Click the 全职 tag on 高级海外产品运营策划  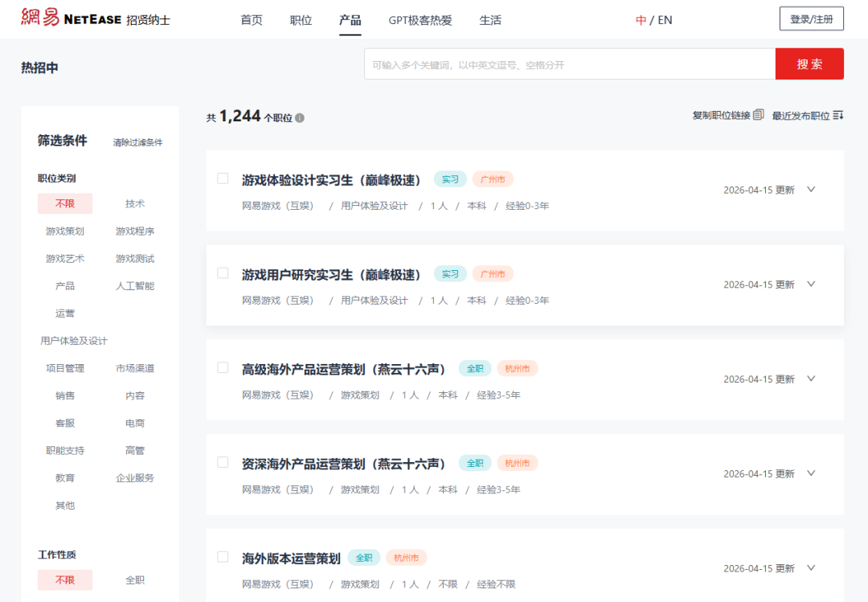click(x=474, y=368)
